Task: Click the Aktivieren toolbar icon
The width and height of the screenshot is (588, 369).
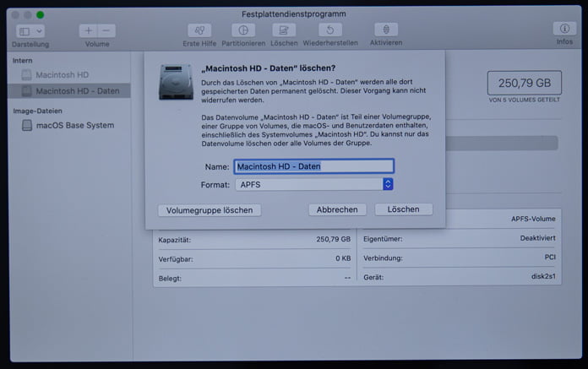Action: coord(385,30)
